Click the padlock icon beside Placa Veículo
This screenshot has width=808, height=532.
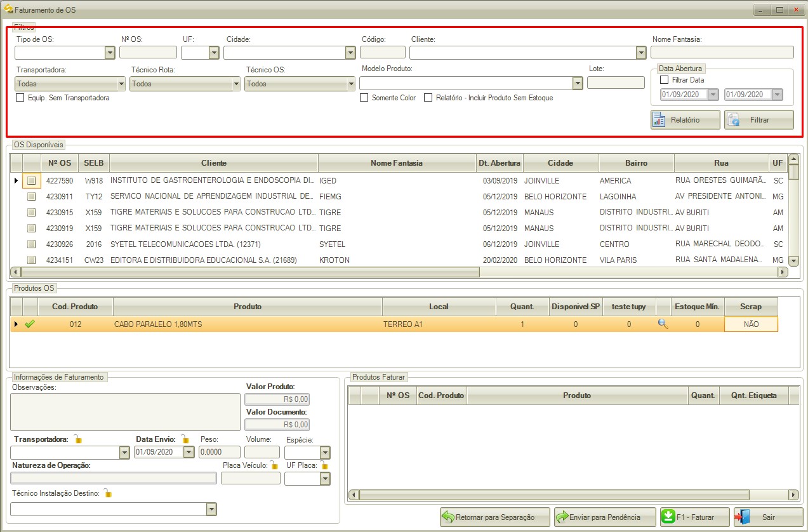[x=274, y=465]
